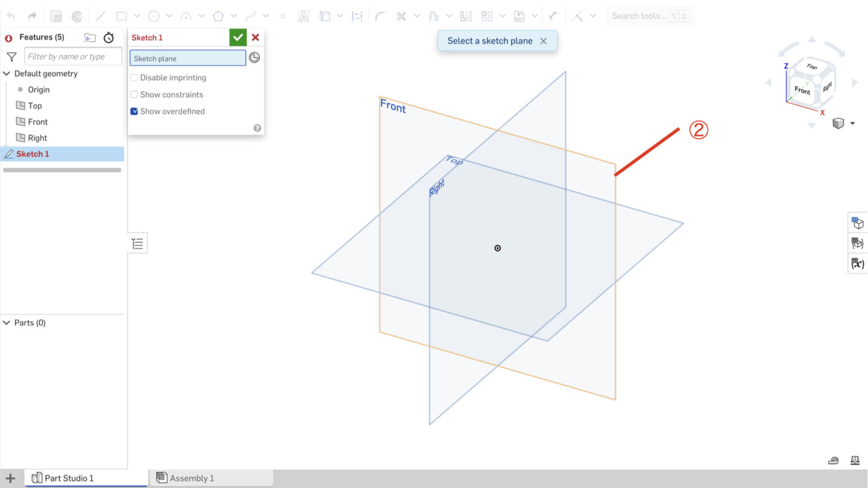868x488 pixels.
Task: Open the Rectangle tool dropdown arrow
Action: 137,16
